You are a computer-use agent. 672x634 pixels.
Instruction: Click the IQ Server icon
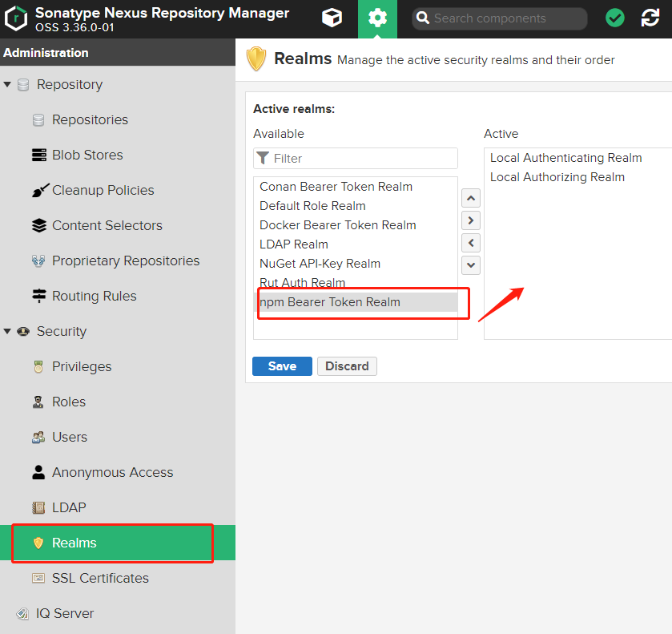tap(22, 614)
